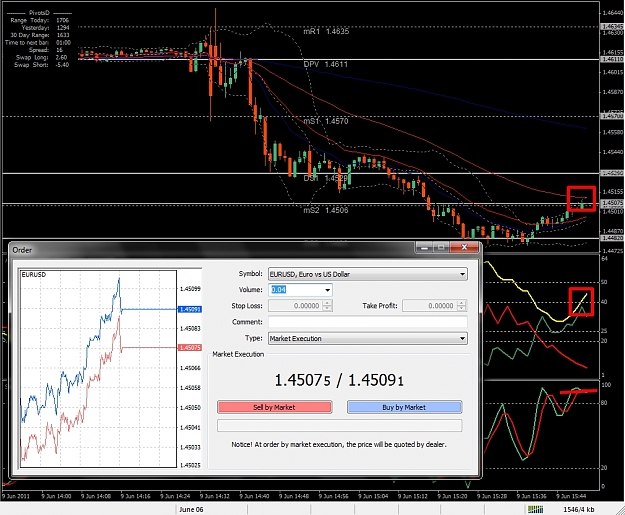Click the DPV 1.4611 pivot label
The width and height of the screenshot is (625, 515).
point(325,64)
